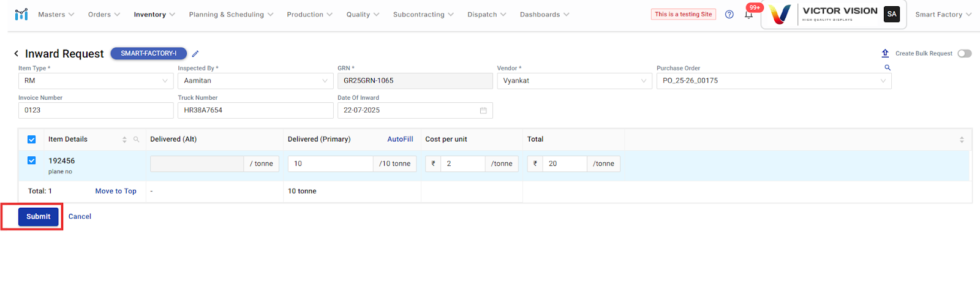Click the back arrow beside Inward Request
This screenshot has height=283, width=980.
pos(17,54)
